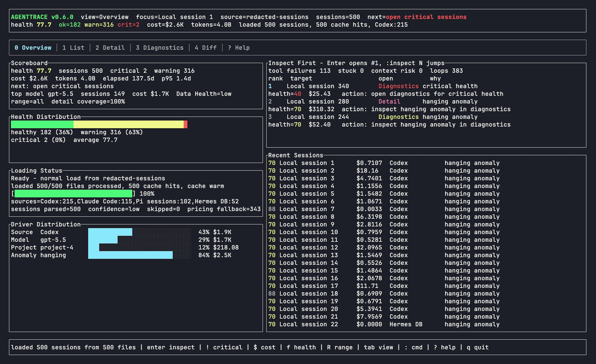Screen dimensions: 596x364
Task: Switch to the 0 Overview tab
Action: click(33, 48)
